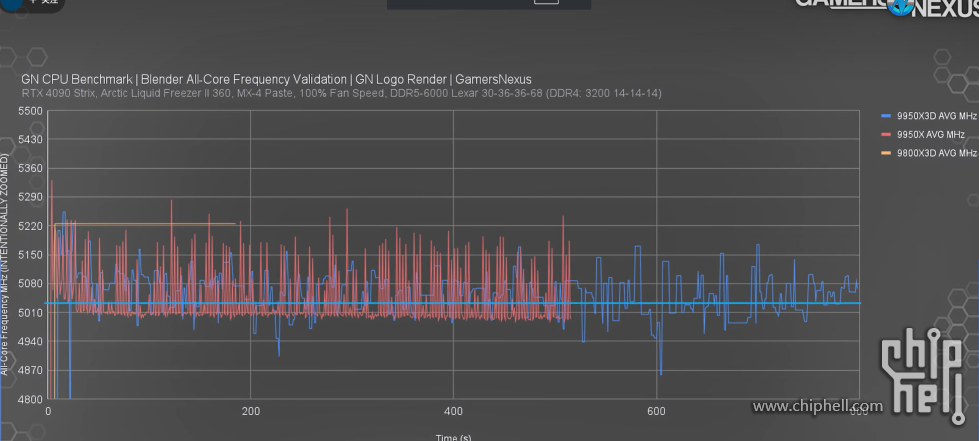Viewport: 979px width, 441px height.
Task: Click the 200 x-axis tick label
Action: coord(250,412)
